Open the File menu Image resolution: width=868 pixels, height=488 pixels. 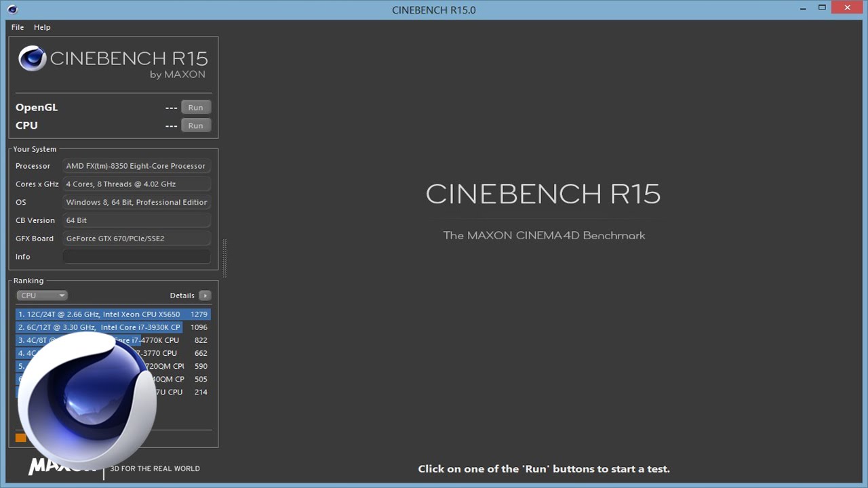(x=18, y=27)
